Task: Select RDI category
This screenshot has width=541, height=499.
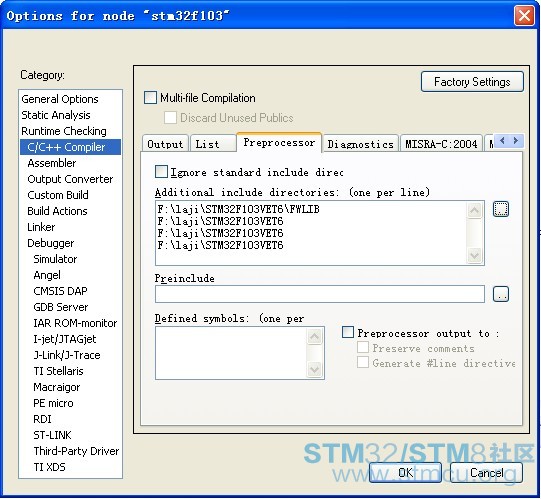Action: [x=70, y=419]
